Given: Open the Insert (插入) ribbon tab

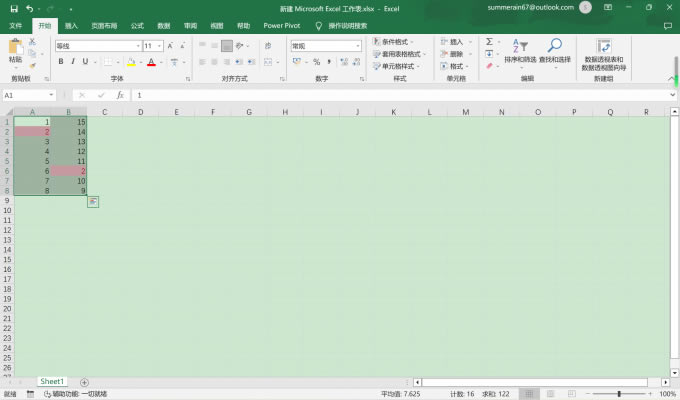Looking at the screenshot, I should pos(71,25).
